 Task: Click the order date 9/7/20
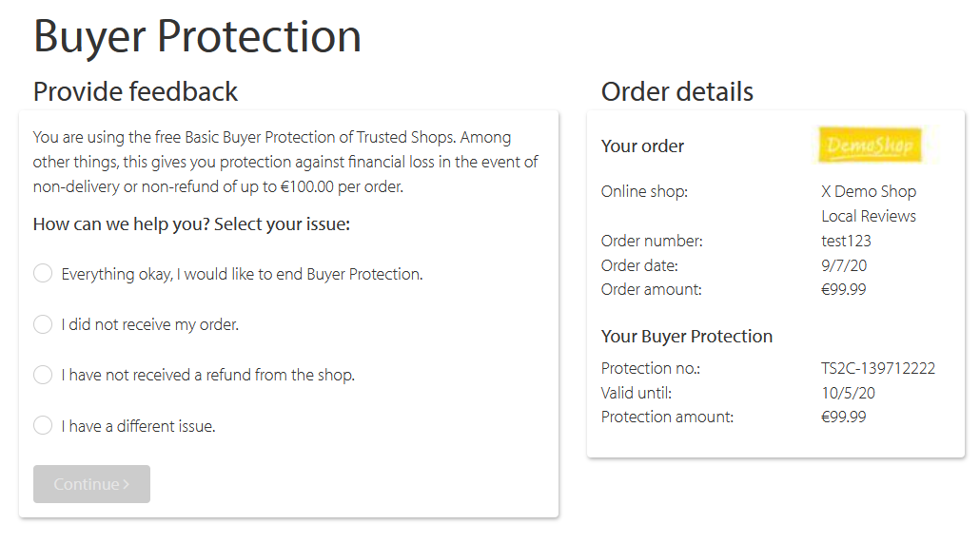[844, 265]
